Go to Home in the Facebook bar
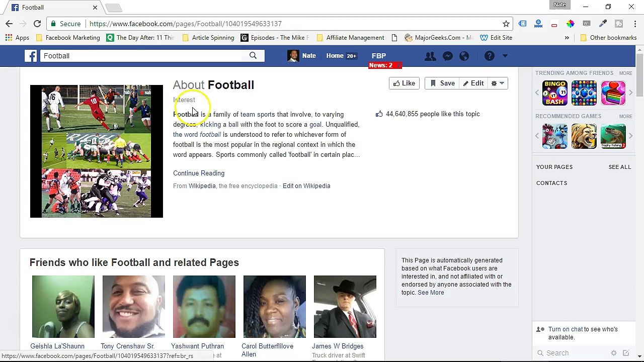Image resolution: width=644 pixels, height=362 pixels. coord(335,56)
